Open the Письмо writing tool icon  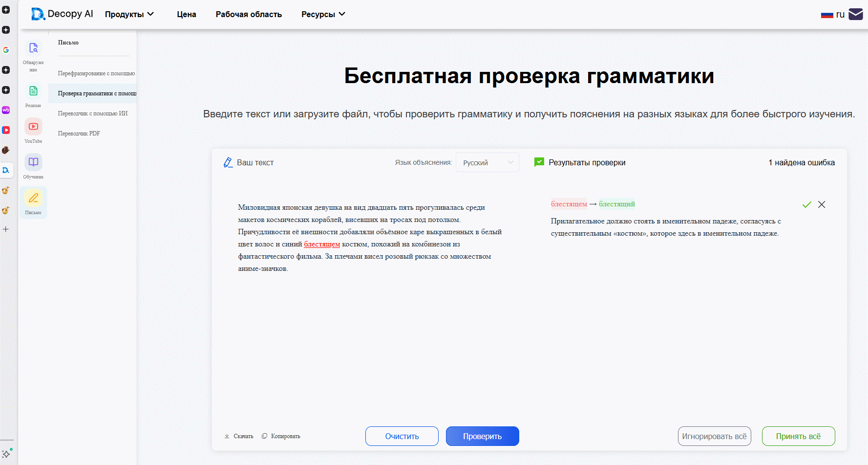point(33,198)
